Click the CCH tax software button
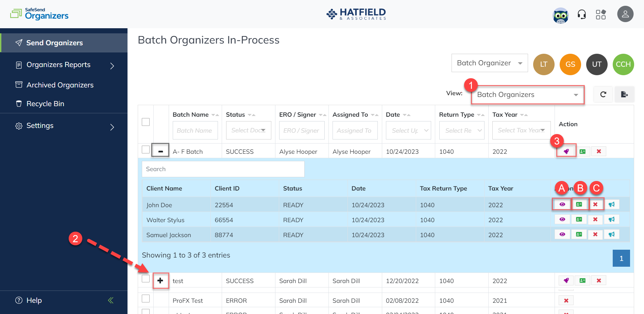This screenshot has height=314, width=644. pyautogui.click(x=623, y=64)
